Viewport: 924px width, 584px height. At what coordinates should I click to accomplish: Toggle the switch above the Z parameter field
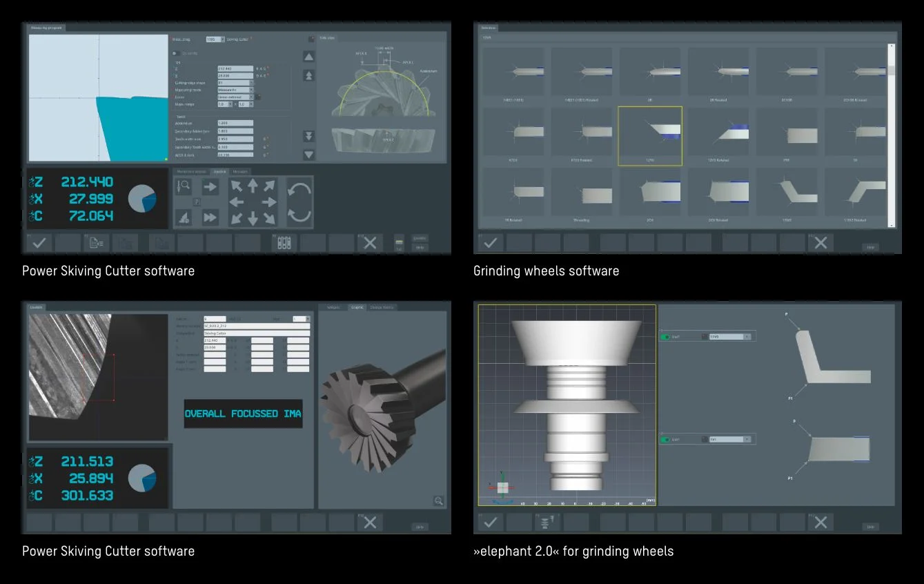click(x=177, y=53)
